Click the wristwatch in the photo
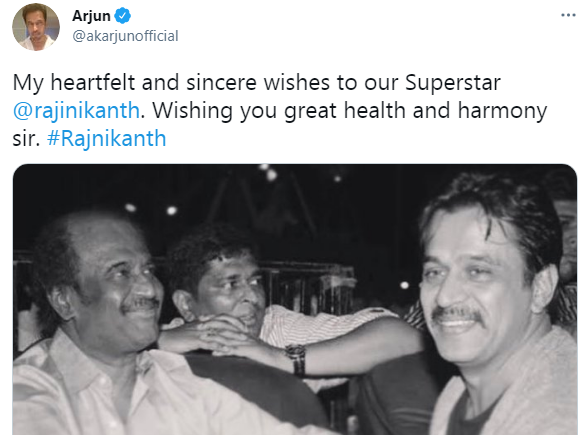Image resolution: width=588 pixels, height=435 pixels. pyautogui.click(x=296, y=359)
